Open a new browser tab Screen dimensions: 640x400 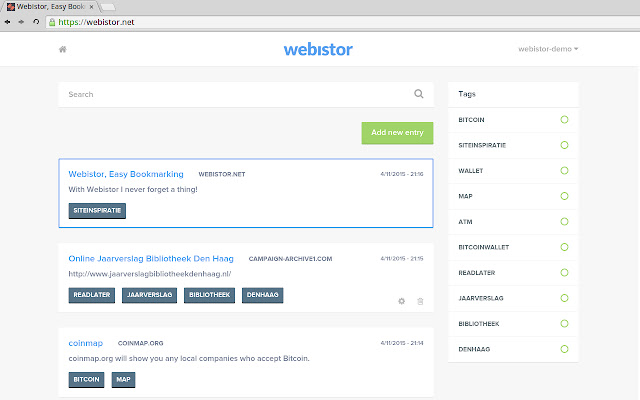pyautogui.click(x=108, y=7)
